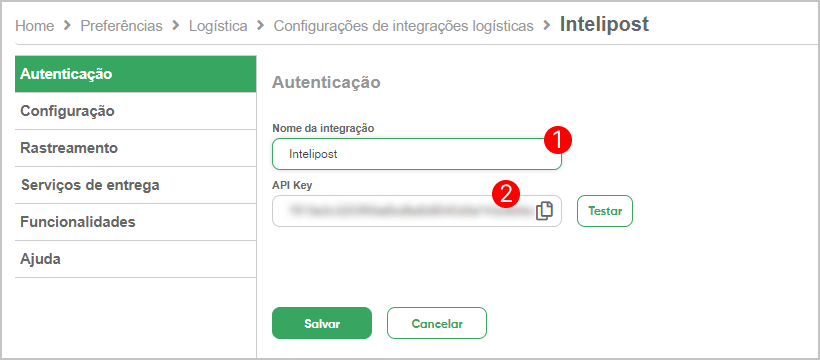
Task: Switch to the Funcionalidades tab
Action: pos(135,222)
